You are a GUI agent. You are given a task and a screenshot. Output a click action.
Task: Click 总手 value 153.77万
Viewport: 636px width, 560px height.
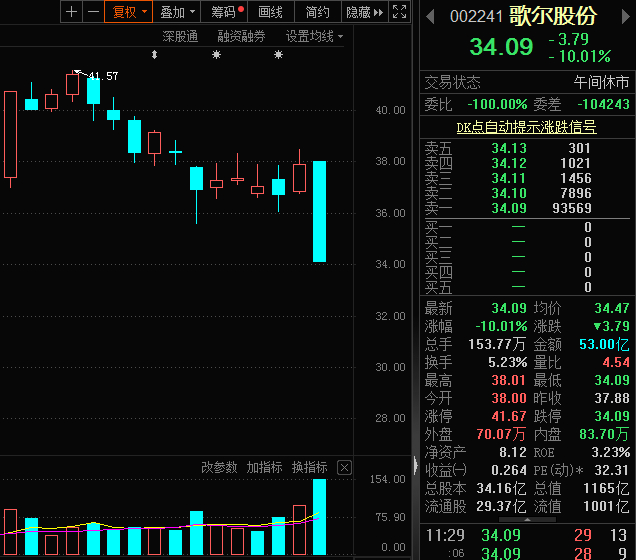(497, 344)
